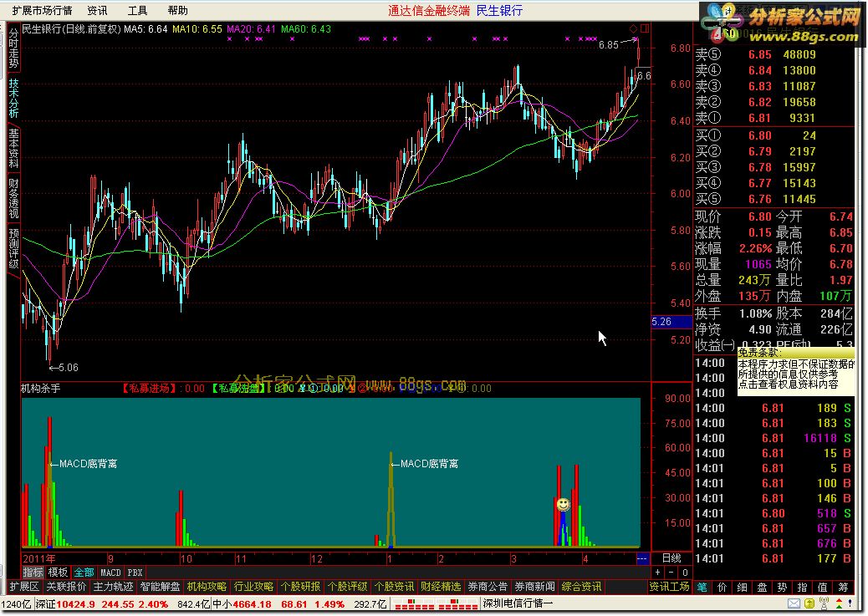Screen dimensions: 868x616
Task: Open the 帮助 menu
Action: (x=177, y=10)
